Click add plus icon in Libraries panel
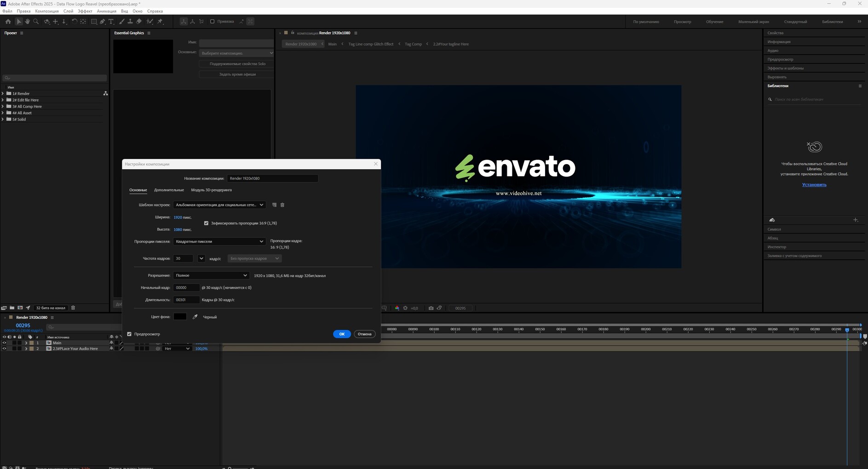Image resolution: width=868 pixels, height=469 pixels. (856, 220)
